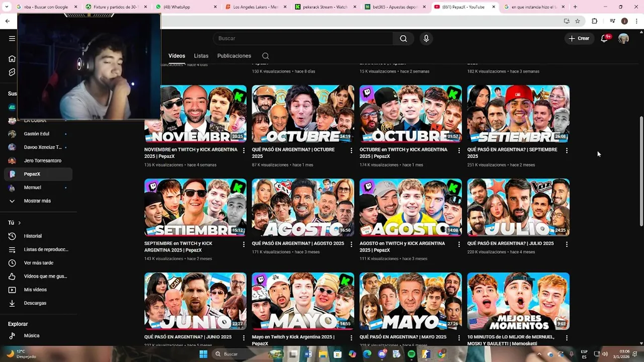Open options menu for QUÉ PASÓ AGOSTO

click(x=352, y=244)
